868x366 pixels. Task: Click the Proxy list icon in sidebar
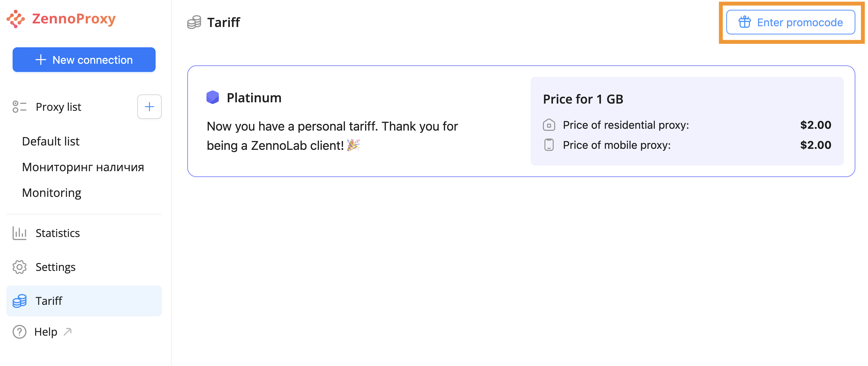click(19, 107)
